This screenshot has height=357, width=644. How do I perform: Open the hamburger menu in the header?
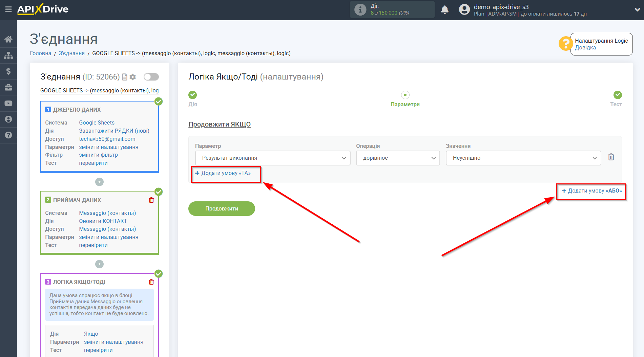point(8,9)
